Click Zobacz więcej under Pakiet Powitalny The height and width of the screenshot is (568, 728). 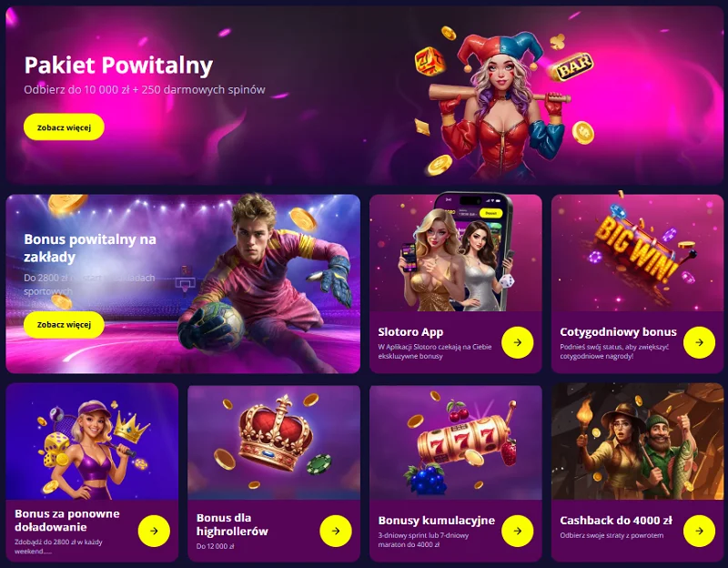(64, 127)
